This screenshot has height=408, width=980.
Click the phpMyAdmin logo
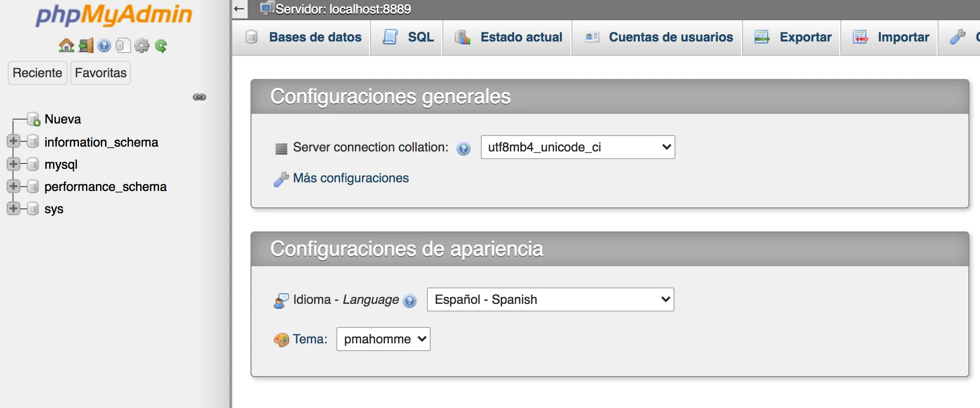pyautogui.click(x=114, y=14)
